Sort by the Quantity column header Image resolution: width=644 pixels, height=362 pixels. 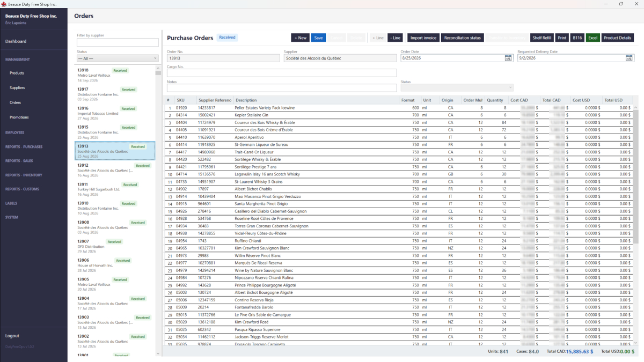(x=496, y=100)
